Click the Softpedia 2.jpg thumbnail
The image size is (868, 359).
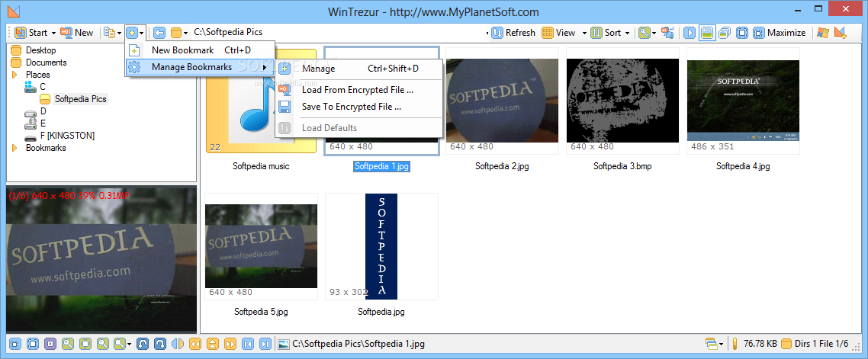502,101
